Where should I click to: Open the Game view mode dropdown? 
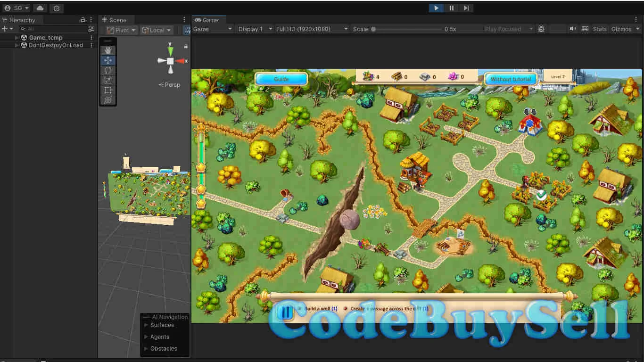point(213,29)
